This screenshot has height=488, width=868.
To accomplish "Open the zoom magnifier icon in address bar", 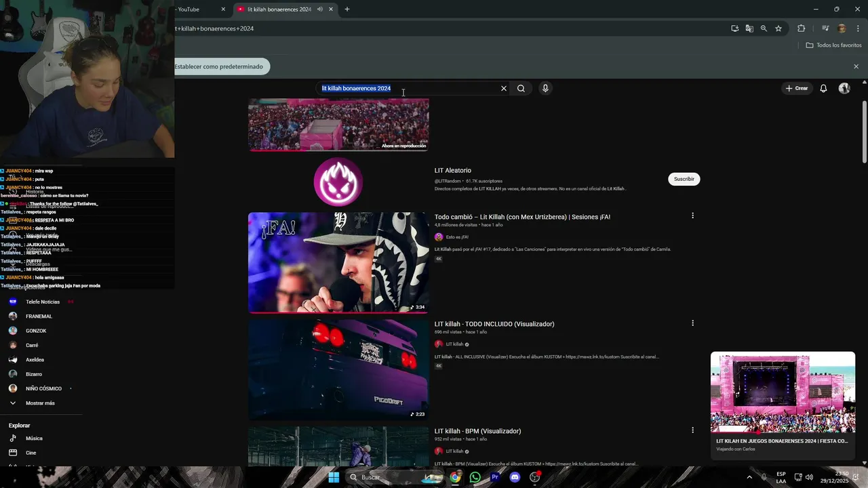I will 764,28.
